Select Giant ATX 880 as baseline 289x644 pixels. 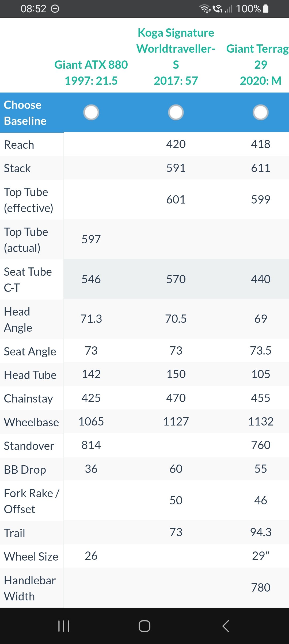pos(91,112)
